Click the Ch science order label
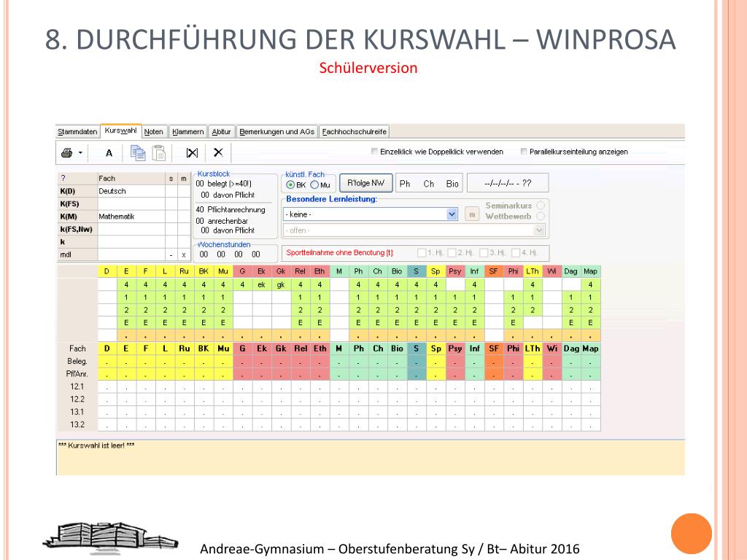 [x=429, y=184]
